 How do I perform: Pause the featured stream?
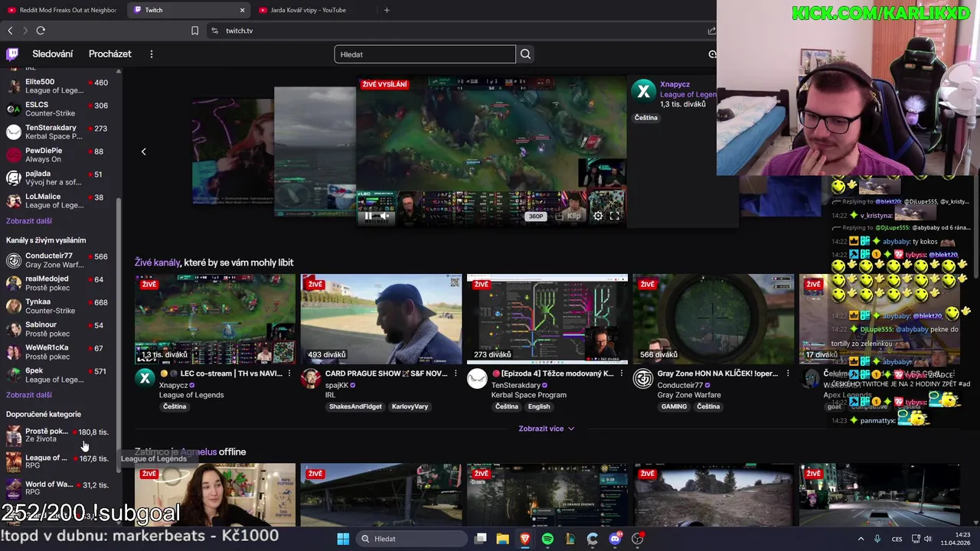coord(368,217)
